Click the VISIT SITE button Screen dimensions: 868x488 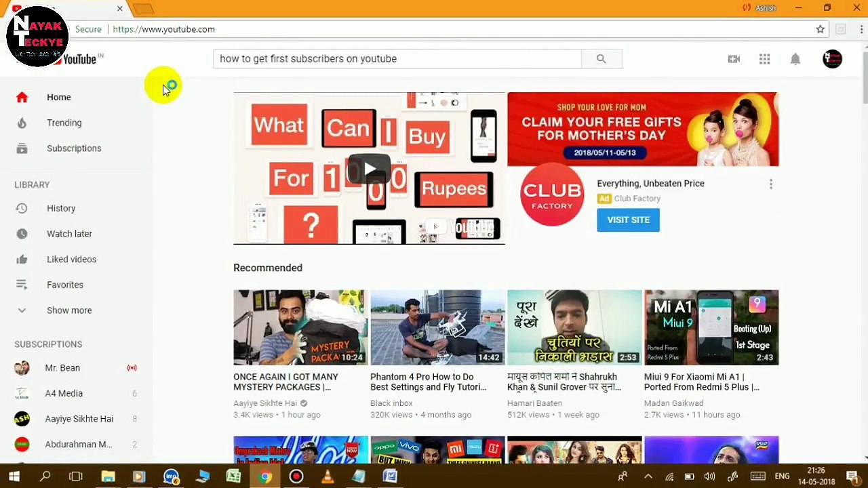pyautogui.click(x=628, y=220)
